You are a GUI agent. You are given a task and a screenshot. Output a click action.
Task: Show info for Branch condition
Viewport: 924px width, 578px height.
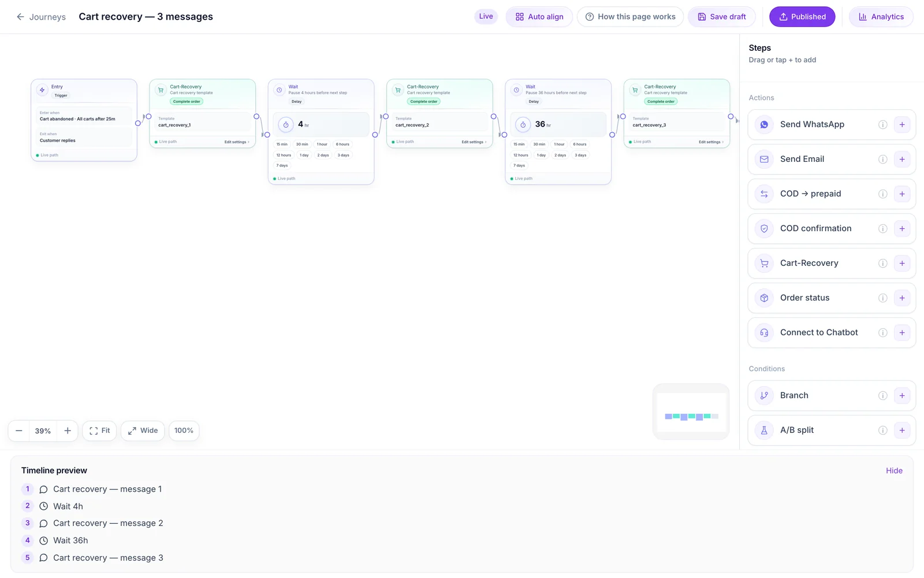(882, 395)
